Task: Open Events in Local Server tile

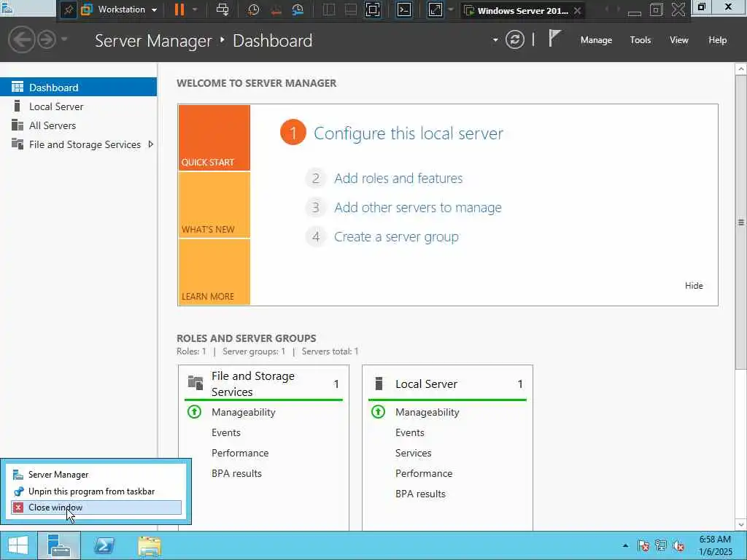Action: click(x=410, y=432)
